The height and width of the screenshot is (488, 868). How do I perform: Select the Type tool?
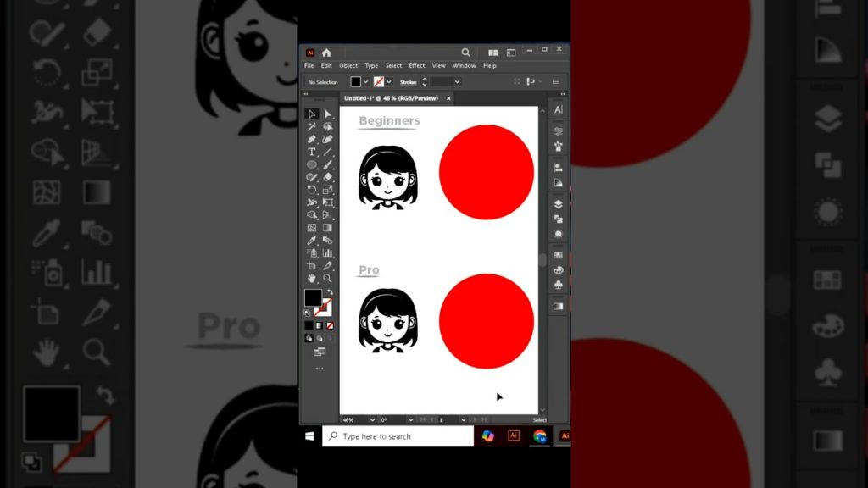[312, 150]
